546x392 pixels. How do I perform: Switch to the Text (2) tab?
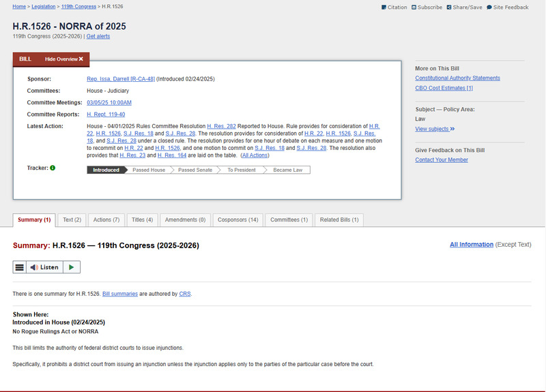click(72, 220)
